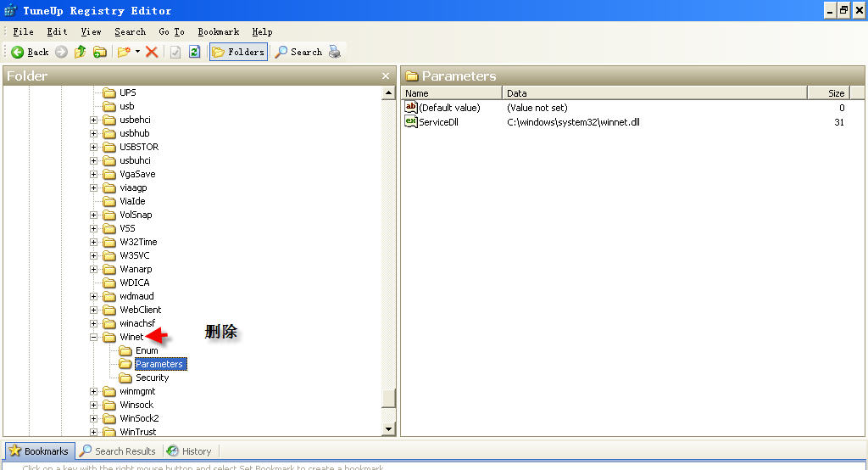Select the Parameters subfolder icon
Viewport: 868px width, 470px height.
pyautogui.click(x=125, y=364)
